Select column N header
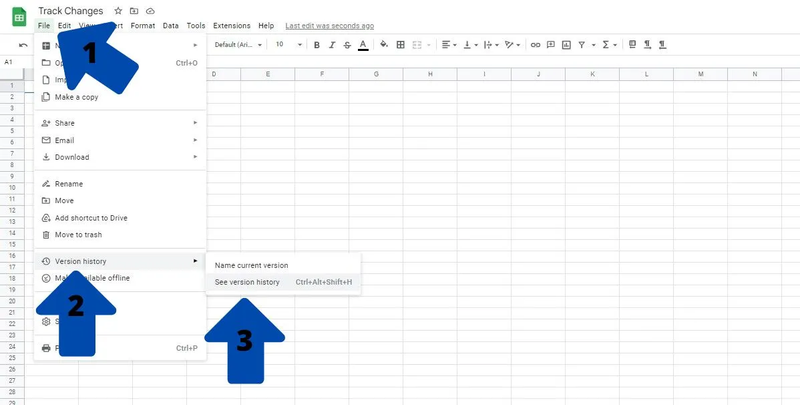Screen dimensions: 800x405 755,74
